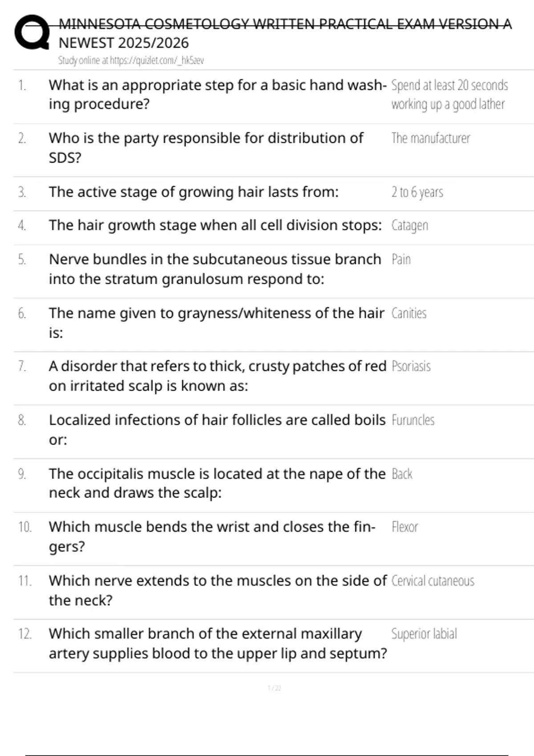Click the 'Psoriasis' answer
The image size is (534, 756).
pos(411,366)
